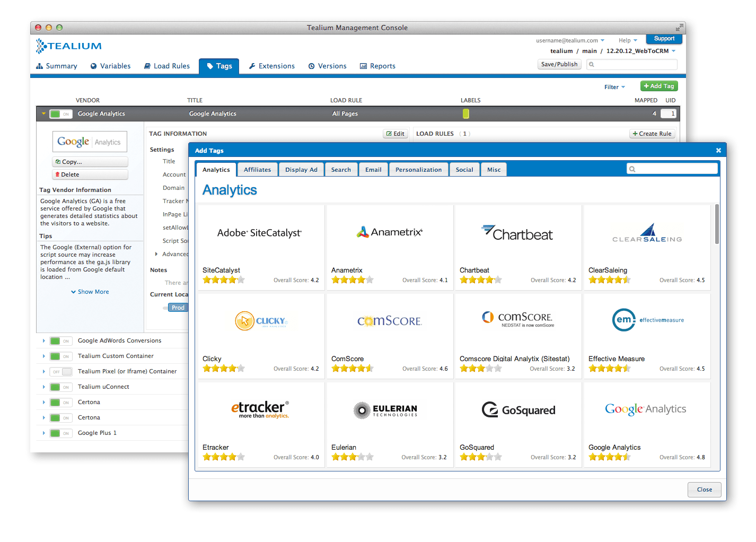Image resolution: width=756 pixels, height=542 pixels.
Task: Choose the Chartbeat vendor logo
Action: coord(517,233)
